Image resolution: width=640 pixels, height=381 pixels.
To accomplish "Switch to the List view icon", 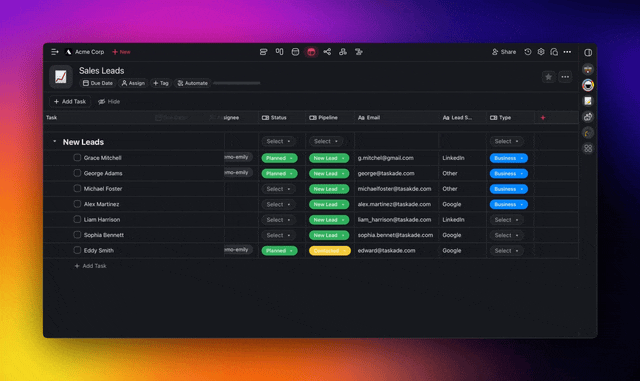I will 264,52.
